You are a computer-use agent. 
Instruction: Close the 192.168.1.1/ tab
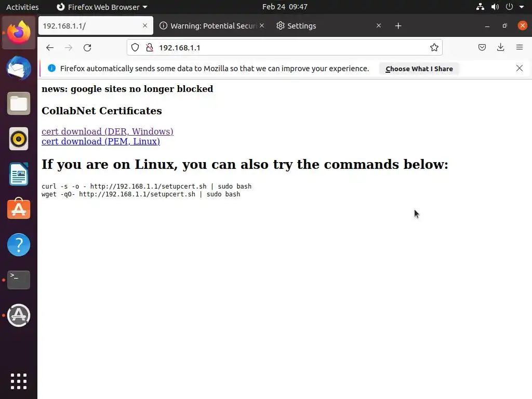point(145,25)
